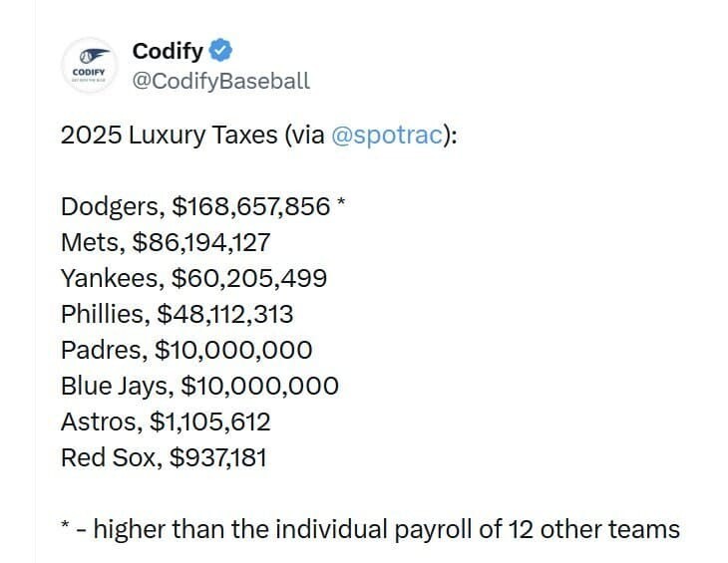This screenshot has height=563, width=728.
Task: Click the Dodgers $168,657,856 line
Action: tap(202, 206)
